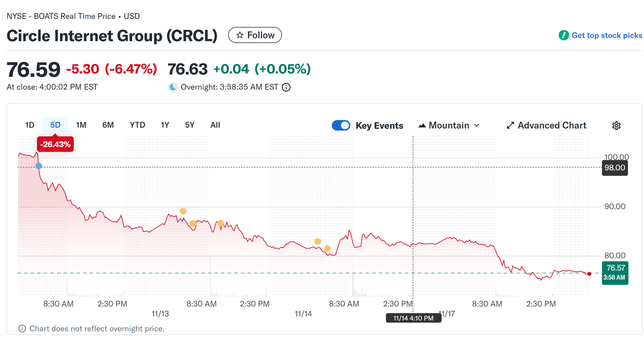Expand the Mountain dropdown chevron

(x=477, y=125)
